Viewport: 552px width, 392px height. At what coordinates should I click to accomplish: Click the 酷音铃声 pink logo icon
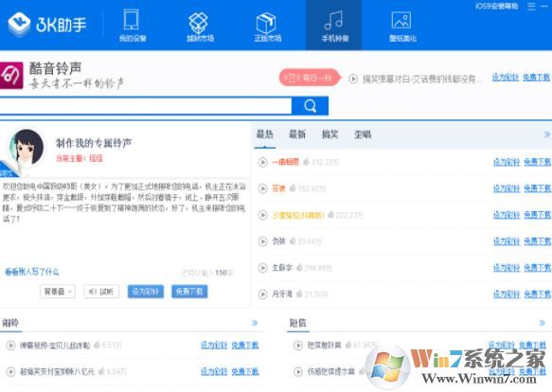pos(11,76)
